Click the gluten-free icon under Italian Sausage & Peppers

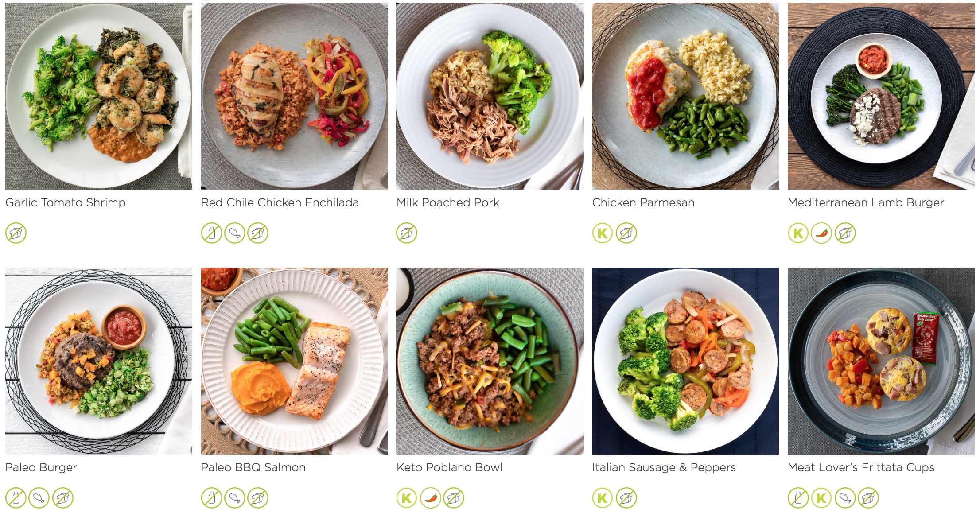pos(626,498)
